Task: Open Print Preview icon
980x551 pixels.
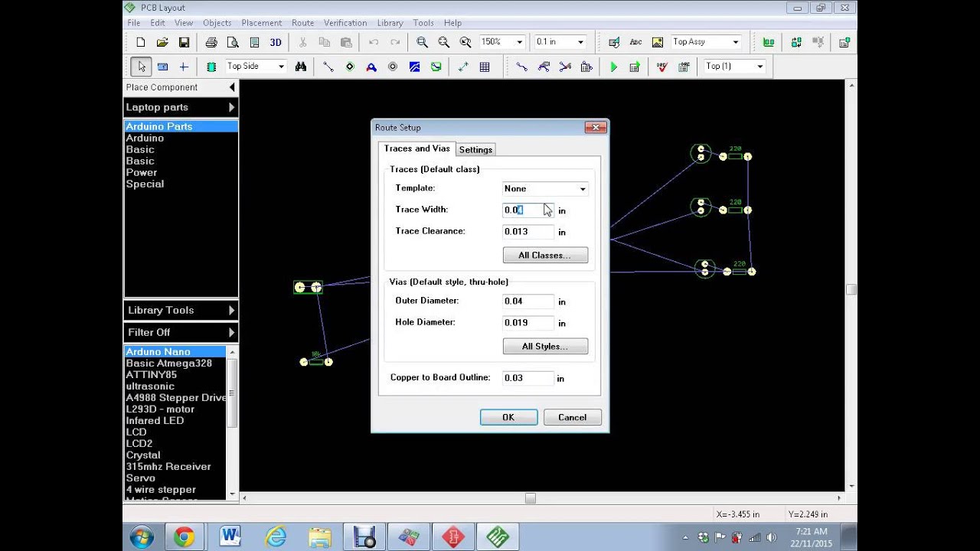Action: [233, 42]
